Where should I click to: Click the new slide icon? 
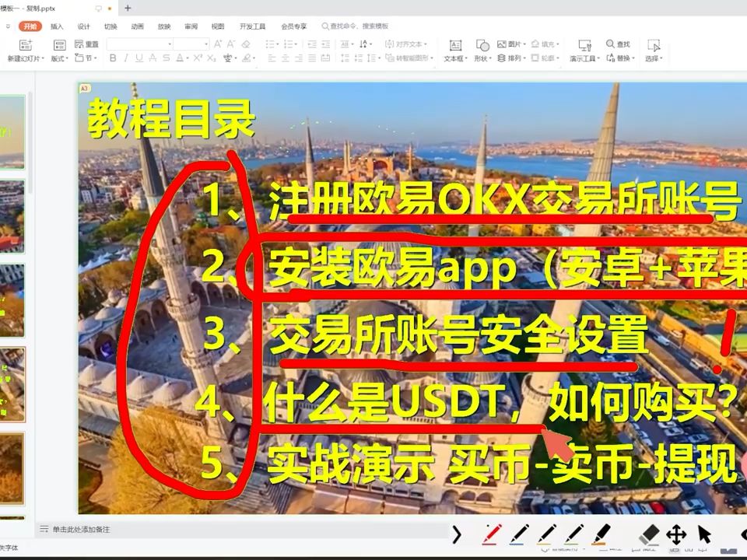point(25,45)
